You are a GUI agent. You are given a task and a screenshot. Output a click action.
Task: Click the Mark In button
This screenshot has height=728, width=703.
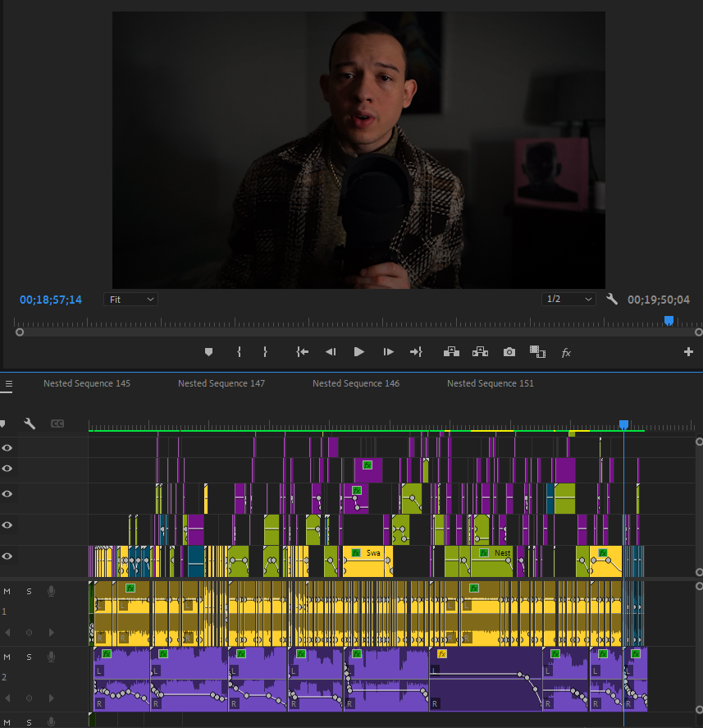click(x=239, y=352)
